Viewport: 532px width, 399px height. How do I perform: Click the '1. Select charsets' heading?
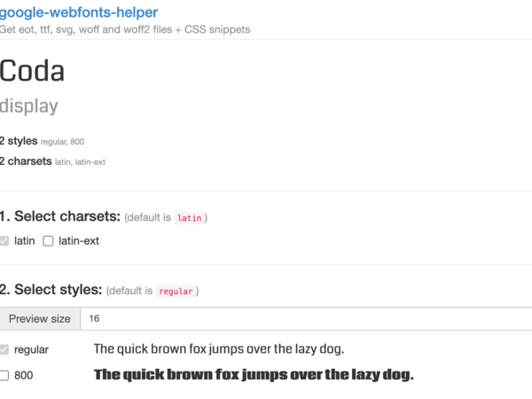click(60, 216)
